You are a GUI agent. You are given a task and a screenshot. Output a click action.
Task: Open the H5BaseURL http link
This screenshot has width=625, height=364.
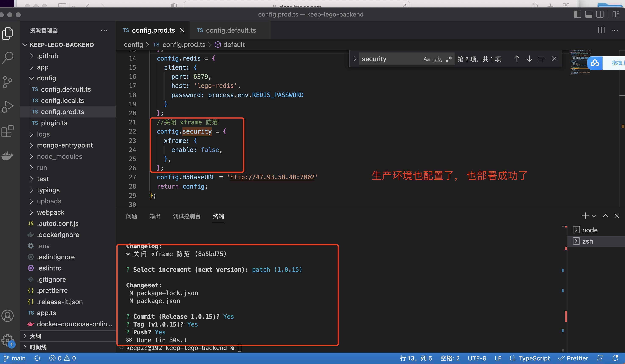pos(272,177)
